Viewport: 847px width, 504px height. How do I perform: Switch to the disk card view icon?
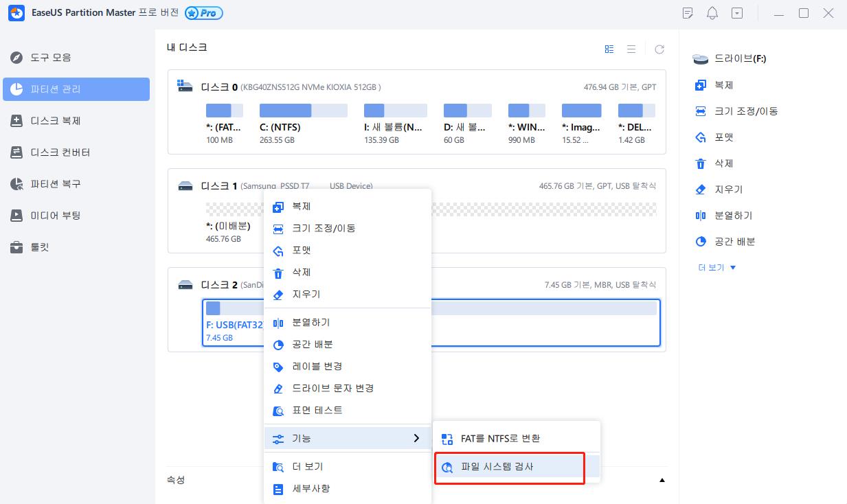pos(609,49)
